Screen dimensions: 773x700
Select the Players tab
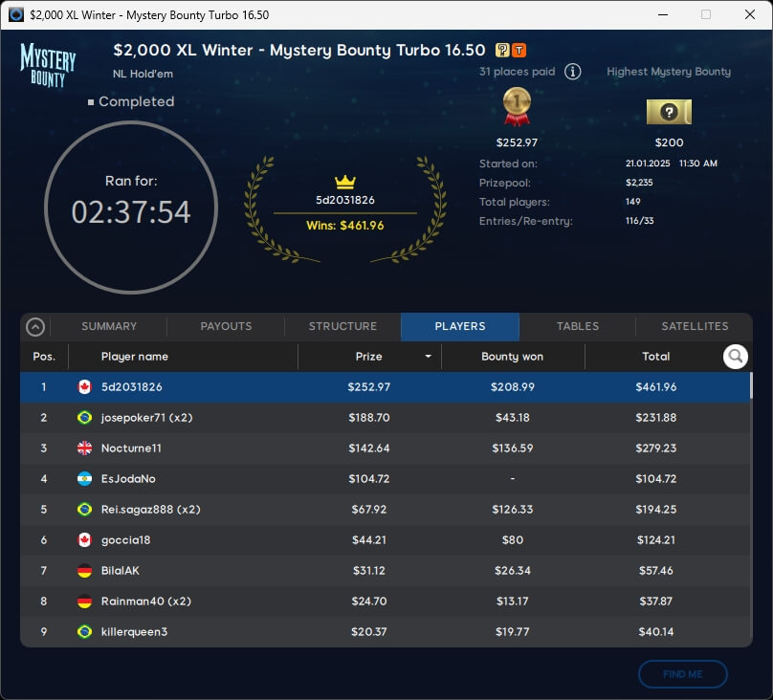(460, 326)
